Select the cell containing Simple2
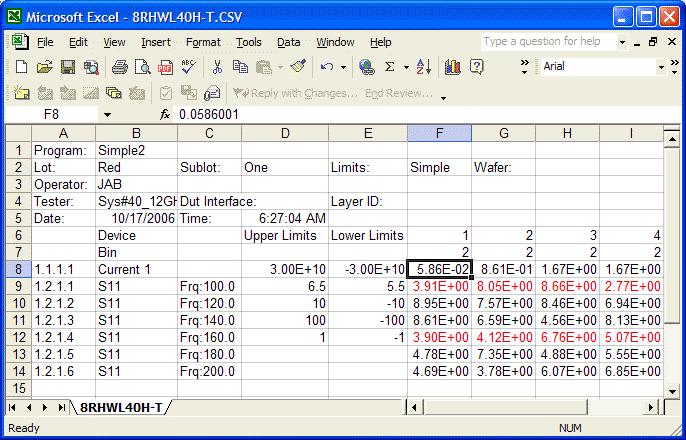Screen dimensions: 686x440 136,150
